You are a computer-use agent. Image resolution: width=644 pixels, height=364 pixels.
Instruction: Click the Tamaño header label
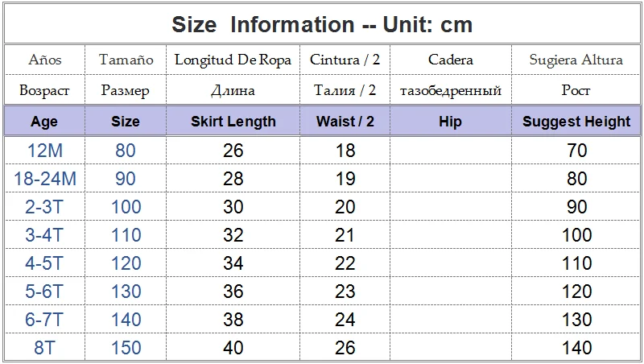[x=126, y=60]
